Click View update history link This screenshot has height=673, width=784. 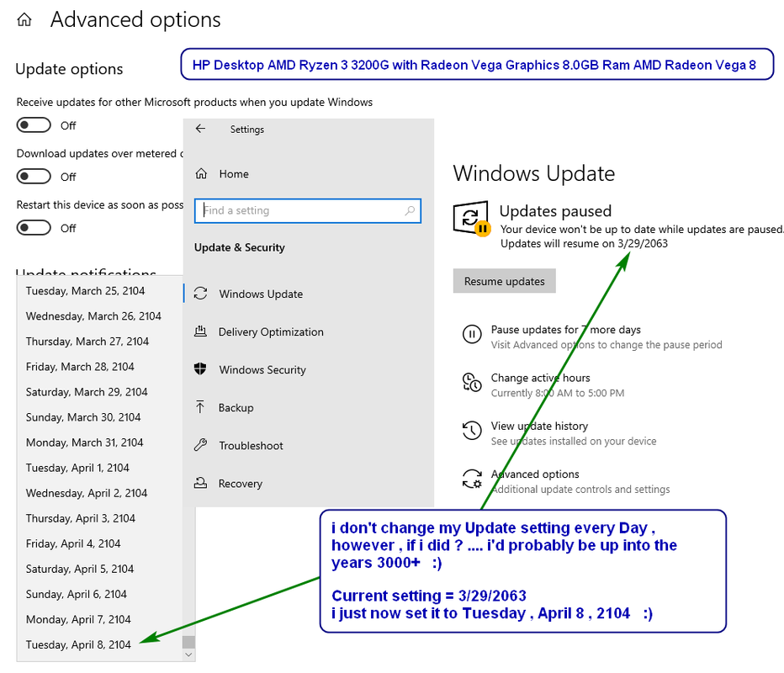539,426
